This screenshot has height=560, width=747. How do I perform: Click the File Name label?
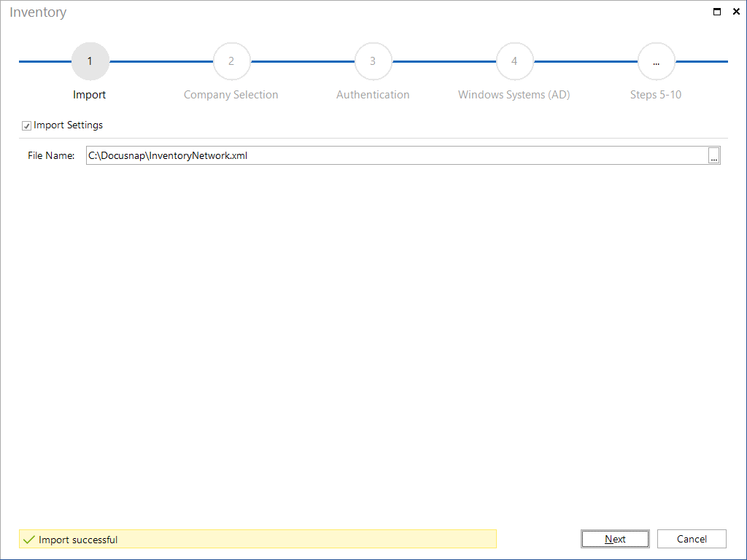pyautogui.click(x=51, y=156)
